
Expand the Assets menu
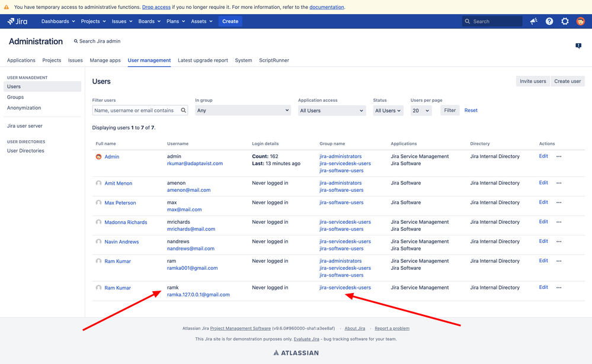click(x=201, y=21)
